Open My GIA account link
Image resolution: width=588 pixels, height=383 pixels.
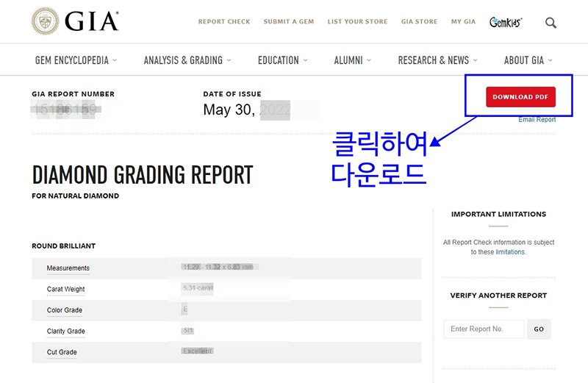tap(463, 22)
